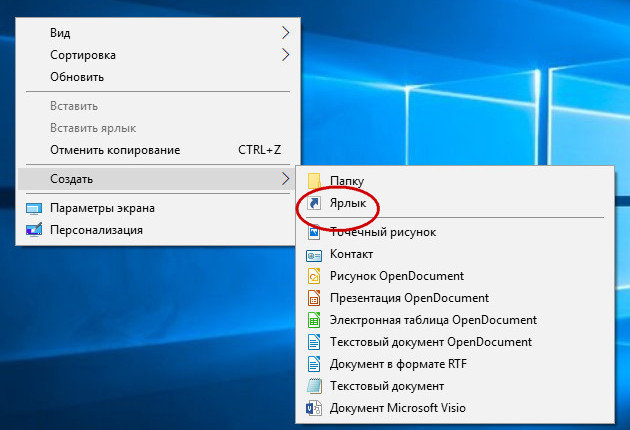Screen dimensions: 630x430
Task: Select the Вставить ярлык menu item
Action: coord(158,128)
